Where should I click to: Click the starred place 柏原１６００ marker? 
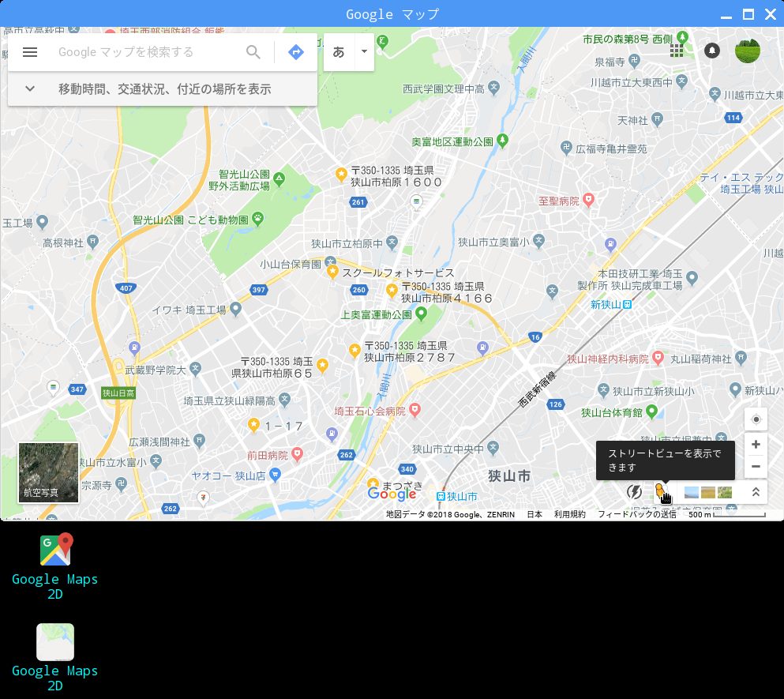(341, 175)
